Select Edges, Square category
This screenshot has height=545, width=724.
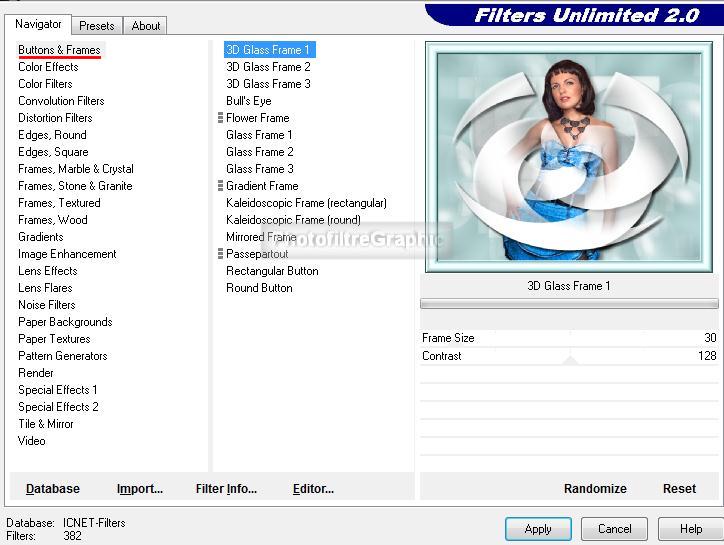pos(53,152)
